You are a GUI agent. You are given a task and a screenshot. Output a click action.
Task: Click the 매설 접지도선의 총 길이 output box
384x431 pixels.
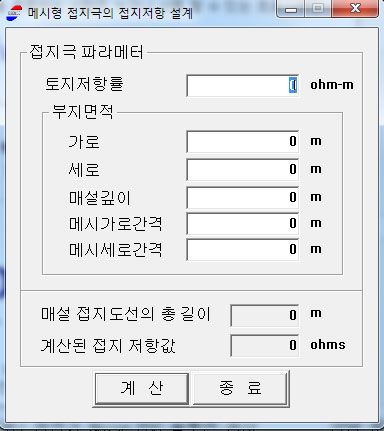265,315
